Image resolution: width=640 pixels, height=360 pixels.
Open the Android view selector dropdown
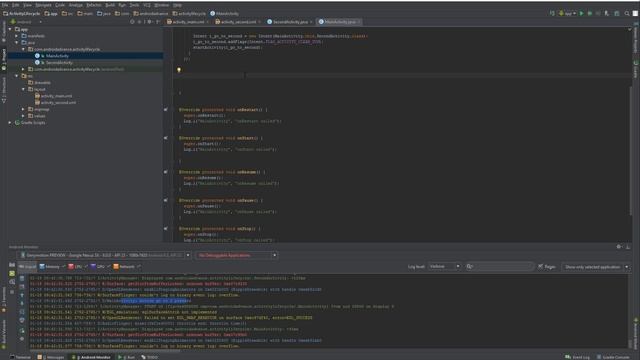coord(27,22)
